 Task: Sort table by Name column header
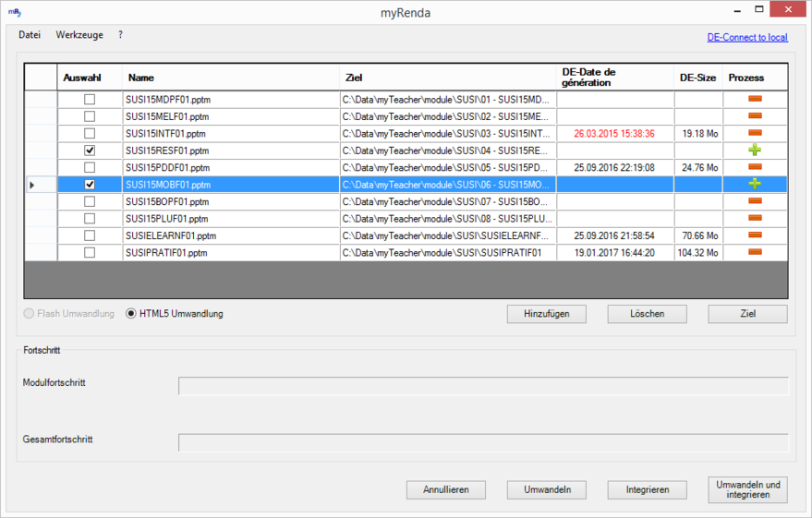pos(231,78)
